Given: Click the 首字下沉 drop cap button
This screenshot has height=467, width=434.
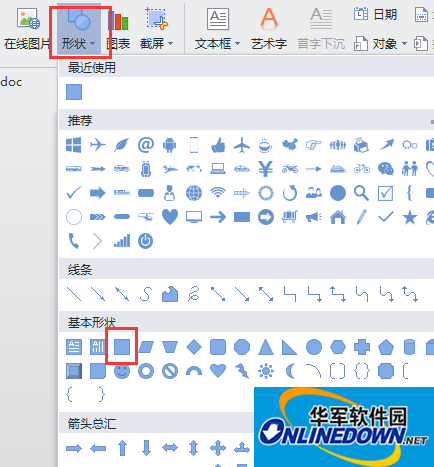Looking at the screenshot, I should click(x=321, y=30).
